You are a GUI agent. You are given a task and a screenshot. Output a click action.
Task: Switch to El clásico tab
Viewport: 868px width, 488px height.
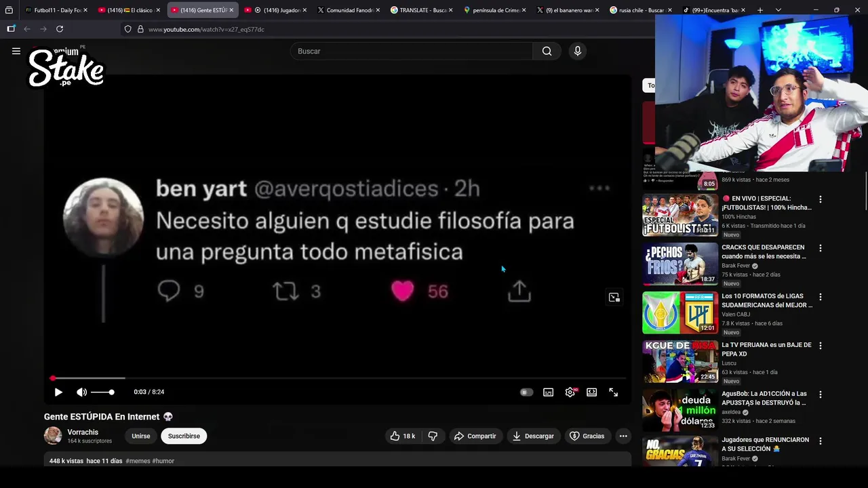click(129, 10)
